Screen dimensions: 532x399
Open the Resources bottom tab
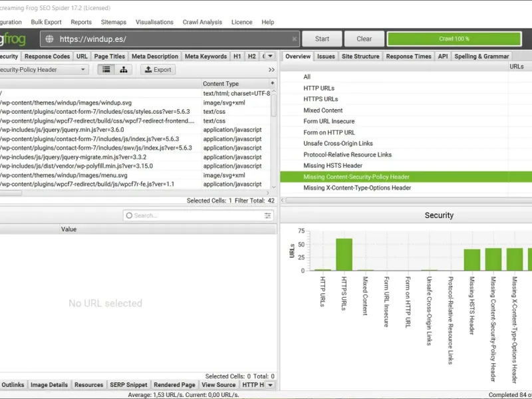pyautogui.click(x=89, y=385)
